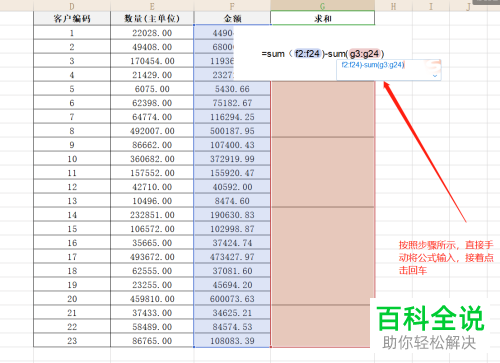
Task: Select quantity cell 49408.00
Action: [152, 47]
